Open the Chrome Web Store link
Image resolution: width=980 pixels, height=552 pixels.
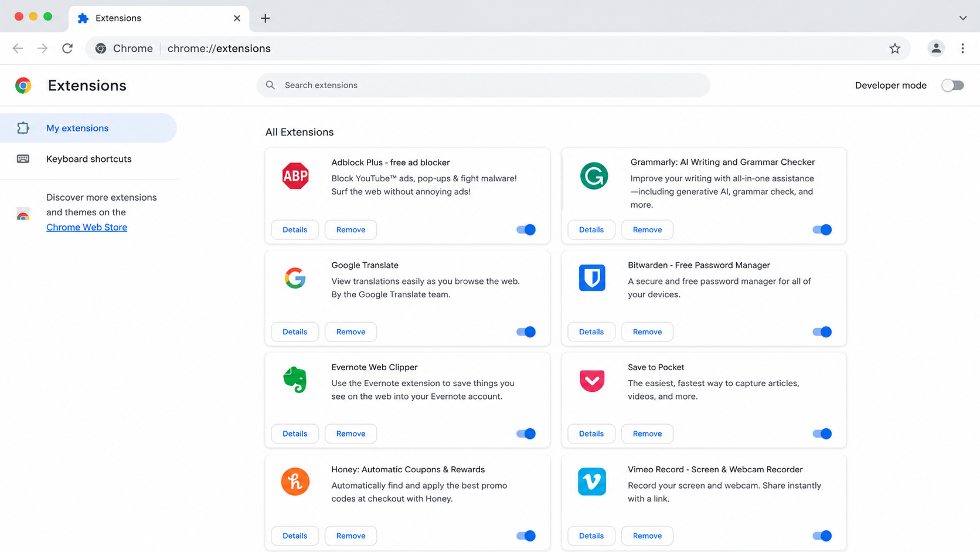[x=87, y=228]
